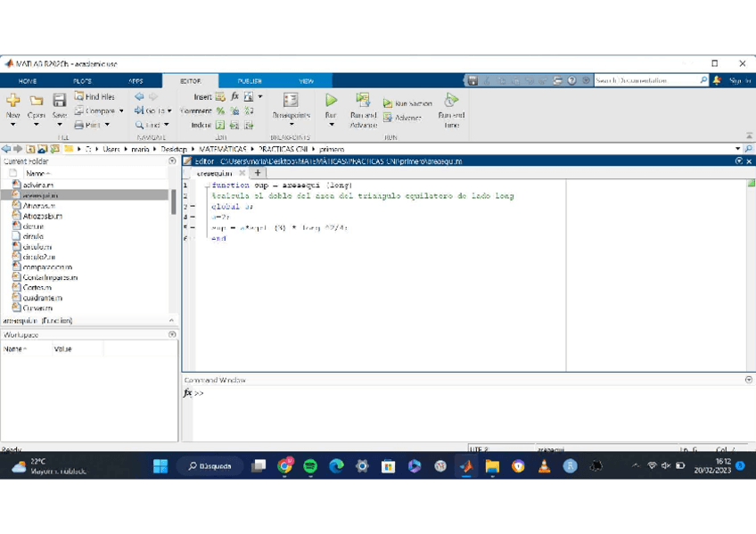
Task: Expand the Compare dropdown
Action: (x=121, y=111)
